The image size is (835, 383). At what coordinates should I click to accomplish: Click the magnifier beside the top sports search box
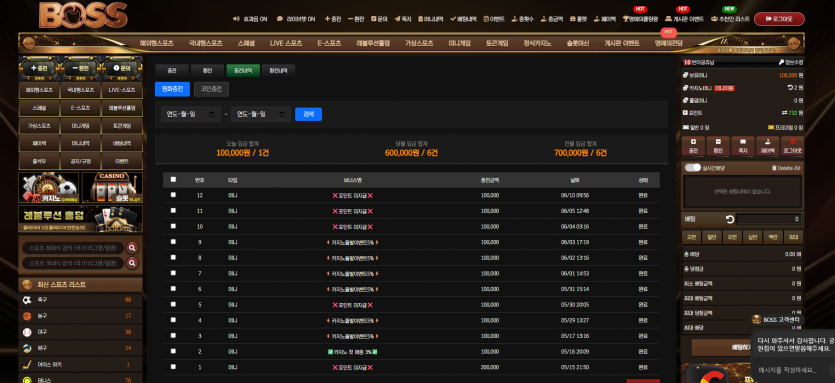point(132,248)
